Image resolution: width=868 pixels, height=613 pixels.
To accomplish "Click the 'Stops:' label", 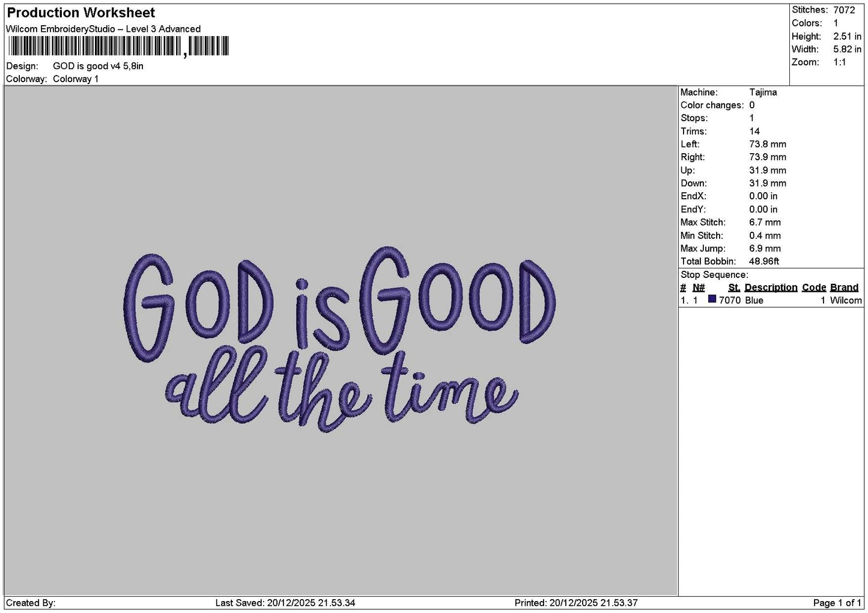I will (694, 118).
